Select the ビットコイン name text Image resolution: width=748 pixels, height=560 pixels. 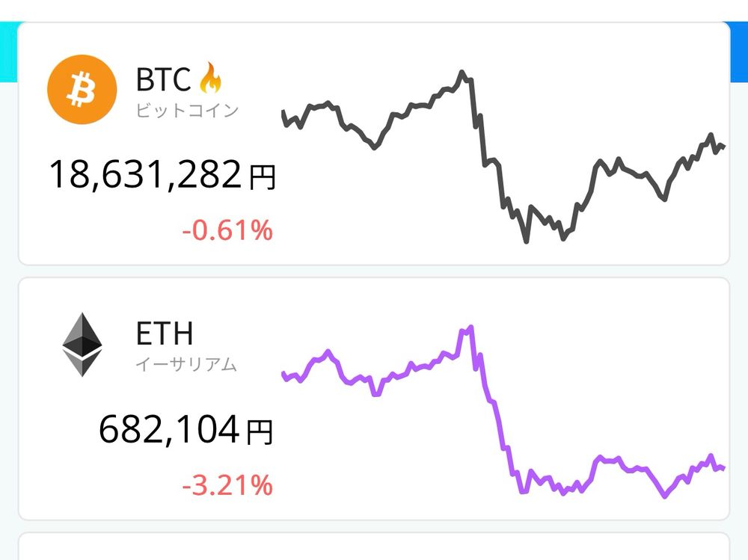[187, 111]
